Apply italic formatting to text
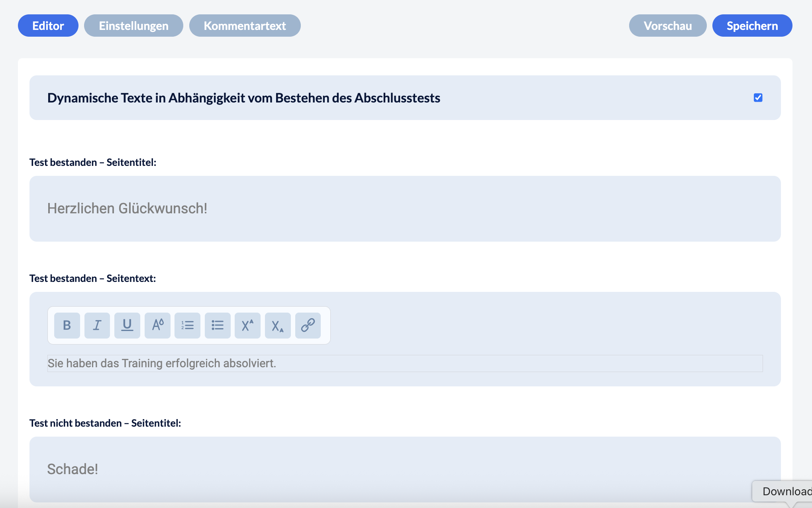 pos(97,325)
